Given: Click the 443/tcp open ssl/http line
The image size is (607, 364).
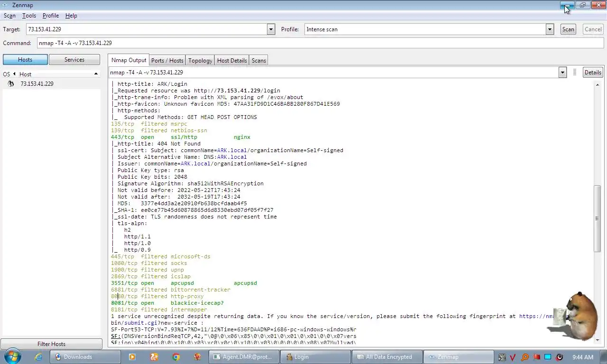Looking at the screenshot, I should 181,137.
